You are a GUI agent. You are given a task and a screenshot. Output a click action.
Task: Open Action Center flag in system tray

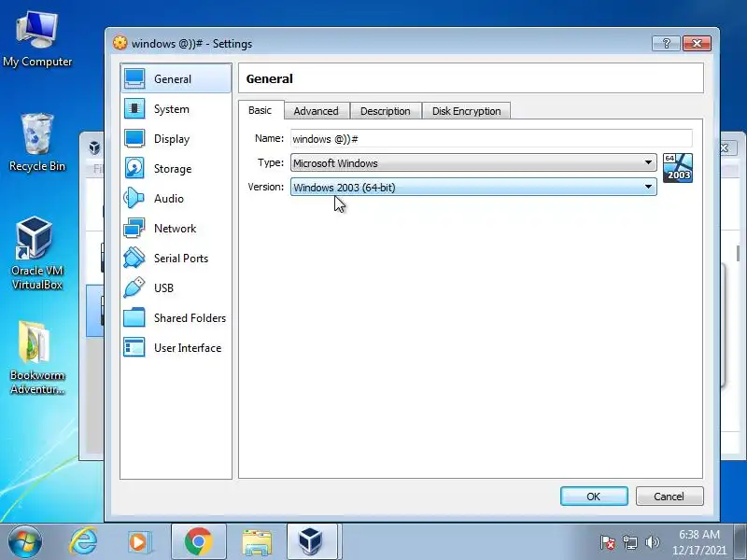click(x=608, y=542)
